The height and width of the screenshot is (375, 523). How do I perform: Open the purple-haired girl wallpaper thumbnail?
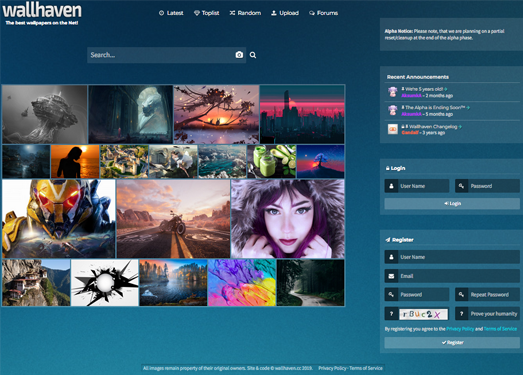(288, 219)
